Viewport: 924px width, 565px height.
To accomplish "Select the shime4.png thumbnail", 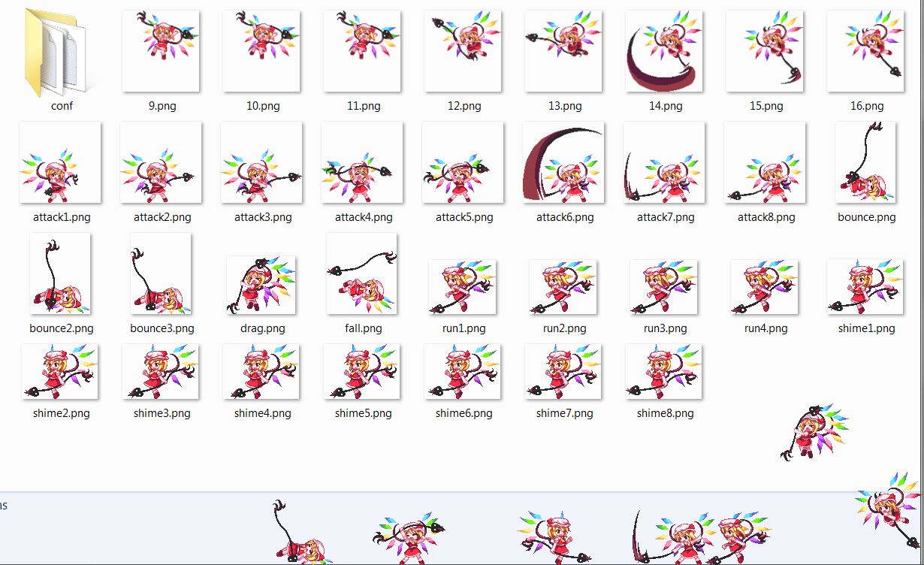I will pos(261,372).
